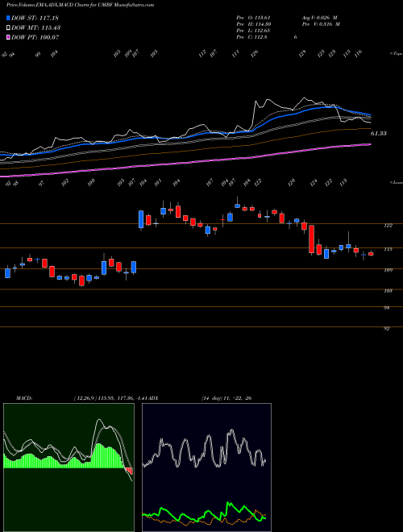This screenshot has height=532, width=403.
Task: Click the 109 price axis label
Action: [x=388, y=270]
